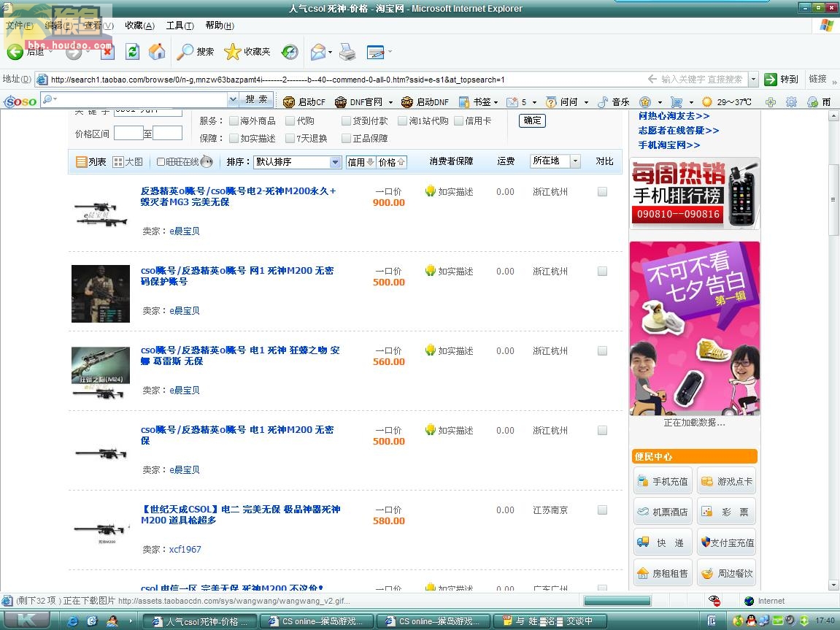Click the 确定 confirm button
This screenshot has height=630, width=840.
pyautogui.click(x=532, y=120)
